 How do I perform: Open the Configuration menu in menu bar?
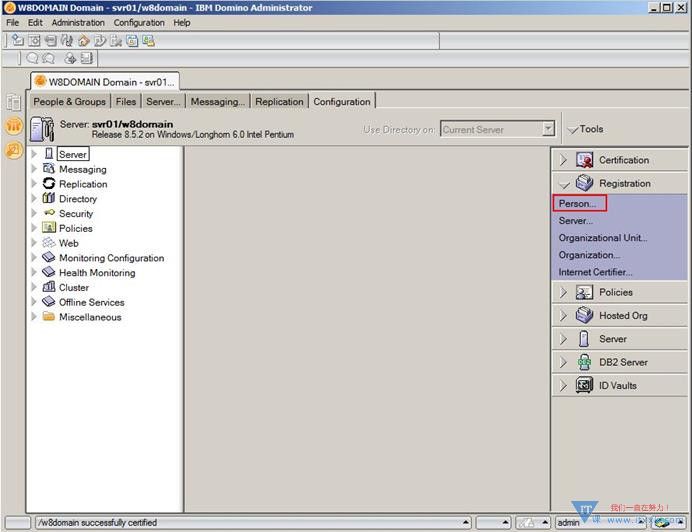tap(139, 23)
